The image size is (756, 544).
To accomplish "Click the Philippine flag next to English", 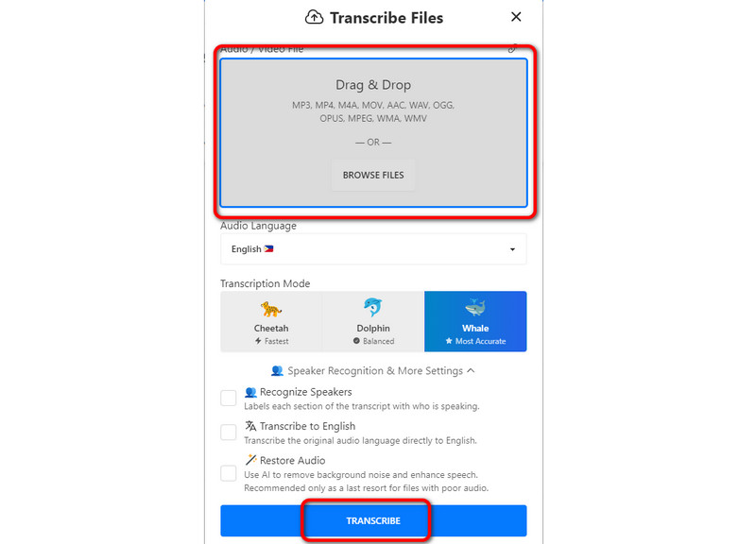I will (x=268, y=249).
